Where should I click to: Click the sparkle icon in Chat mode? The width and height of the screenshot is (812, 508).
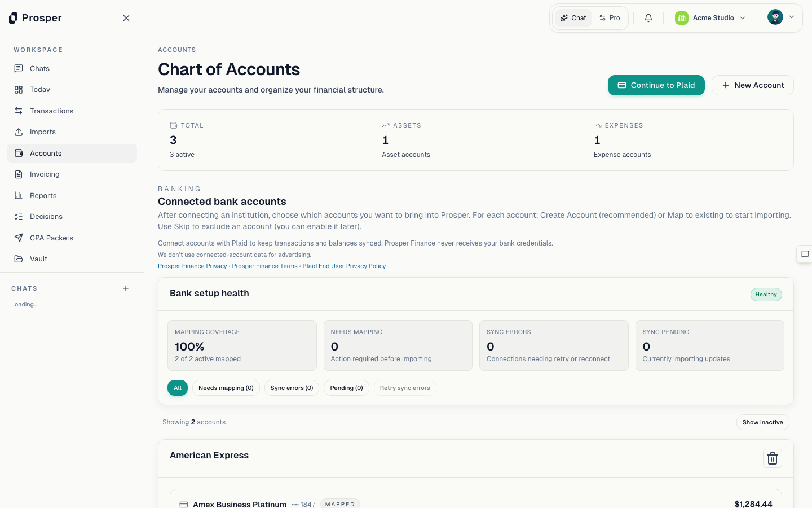click(x=564, y=18)
